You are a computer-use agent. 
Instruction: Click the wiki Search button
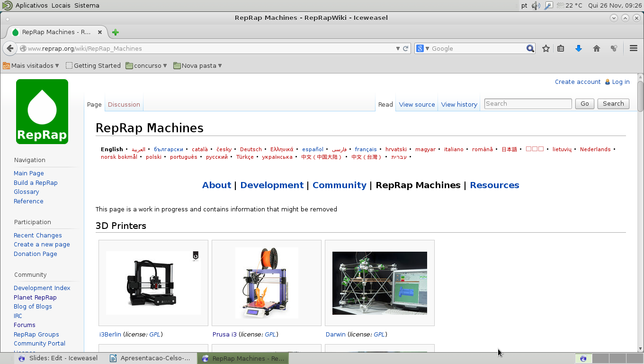[613, 104]
